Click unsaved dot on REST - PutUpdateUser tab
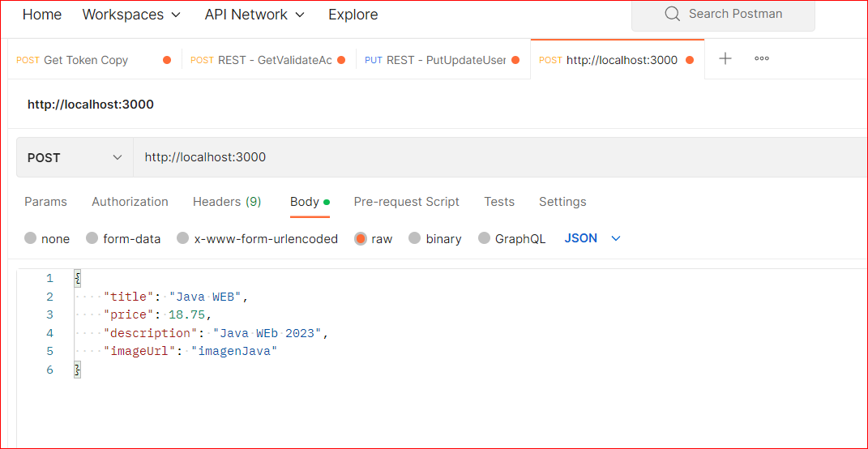 click(515, 60)
